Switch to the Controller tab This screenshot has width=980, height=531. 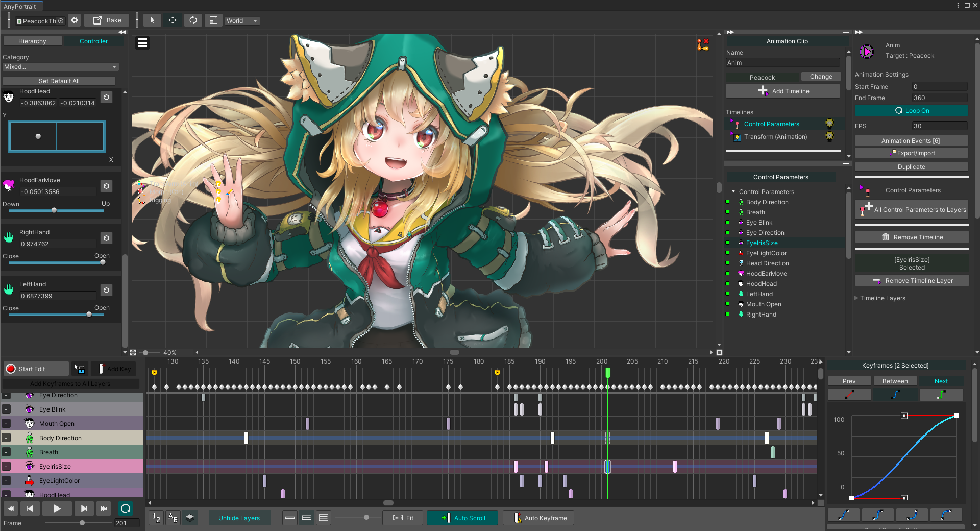[93, 41]
